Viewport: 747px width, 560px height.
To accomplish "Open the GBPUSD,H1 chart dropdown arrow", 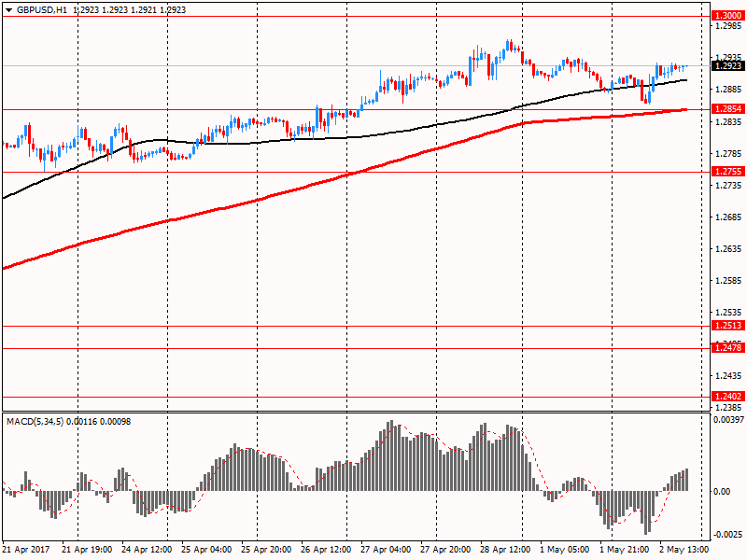I will [9, 10].
